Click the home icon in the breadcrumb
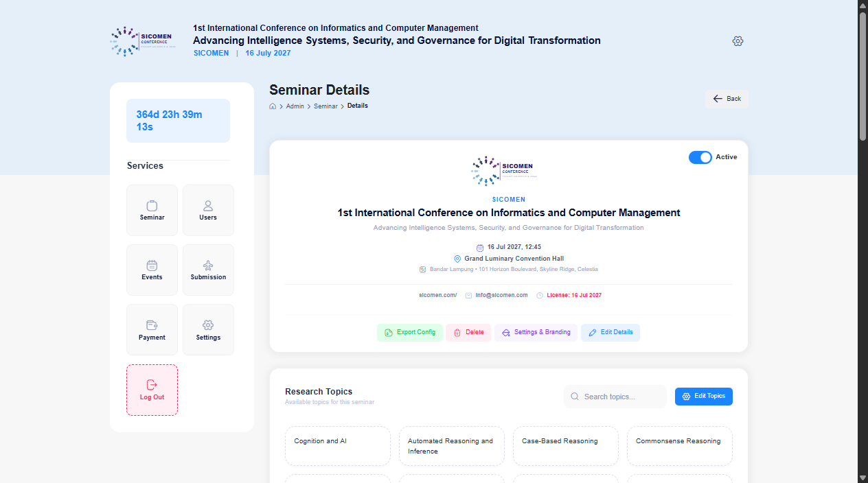868x483 pixels. click(x=273, y=106)
